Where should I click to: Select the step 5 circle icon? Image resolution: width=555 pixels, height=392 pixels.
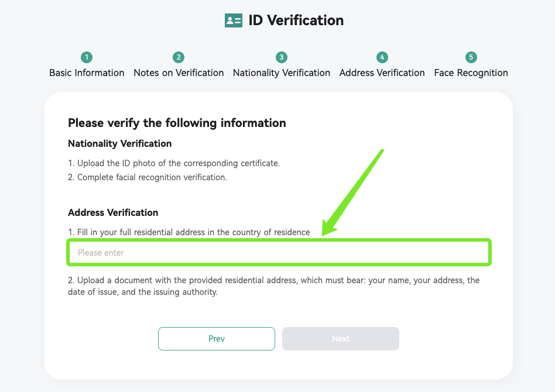tap(471, 57)
